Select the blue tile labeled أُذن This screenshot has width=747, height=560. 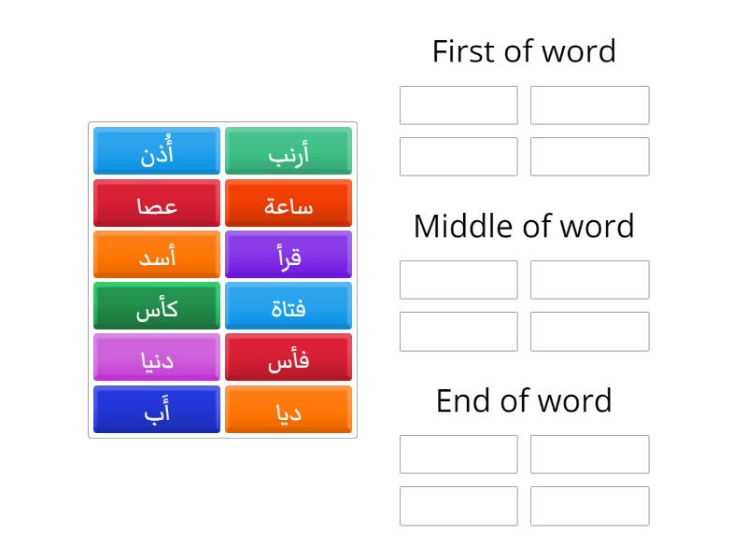156,151
